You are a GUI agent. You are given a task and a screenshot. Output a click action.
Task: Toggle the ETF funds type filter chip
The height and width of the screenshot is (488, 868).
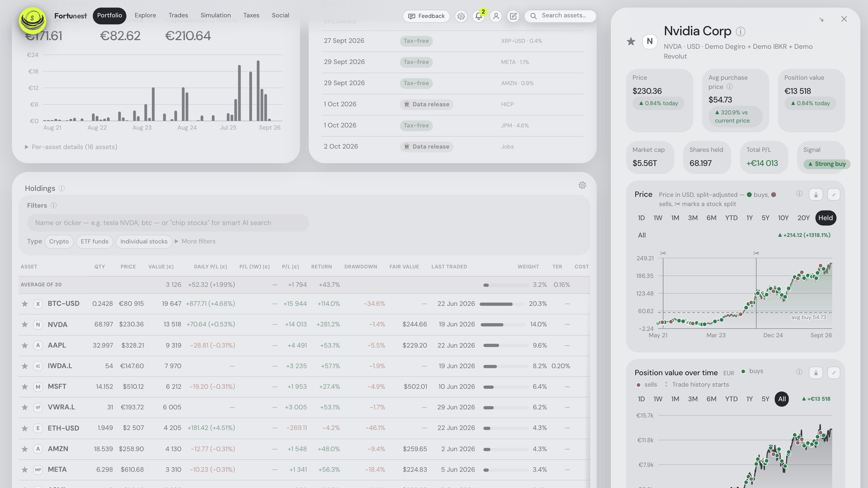point(94,242)
